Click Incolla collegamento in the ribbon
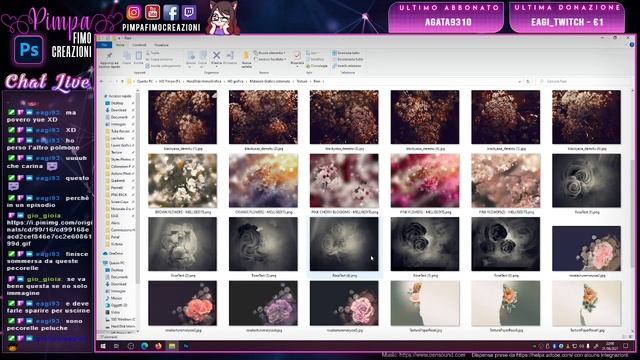The height and width of the screenshot is (360, 640). click(x=163, y=66)
